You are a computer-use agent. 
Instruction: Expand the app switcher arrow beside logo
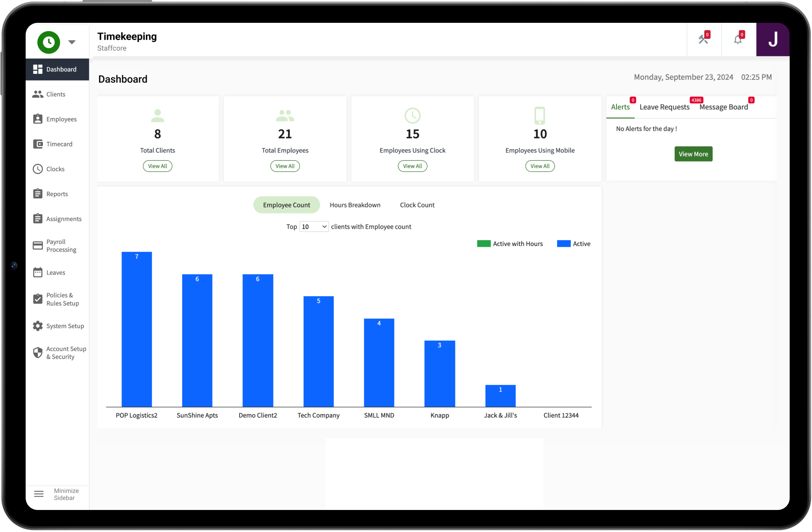[x=72, y=42]
